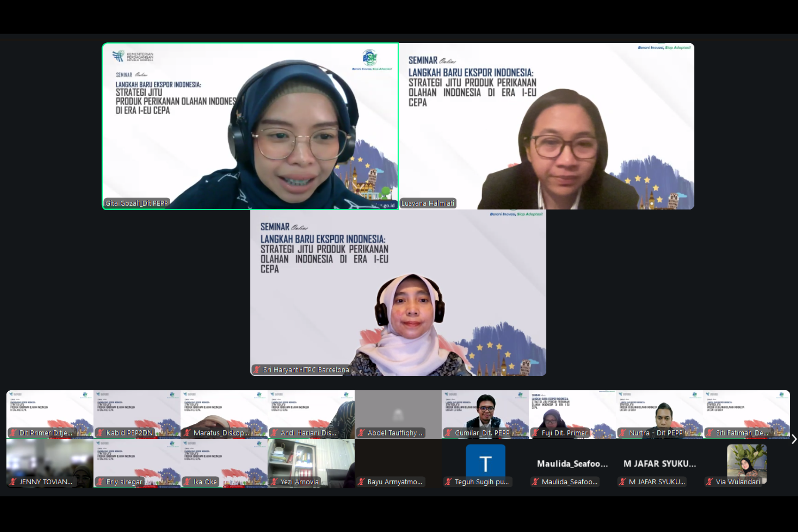798x532 pixels.
Task: Click the M JAFAR SYUKU participant tile
Action: [659, 464]
